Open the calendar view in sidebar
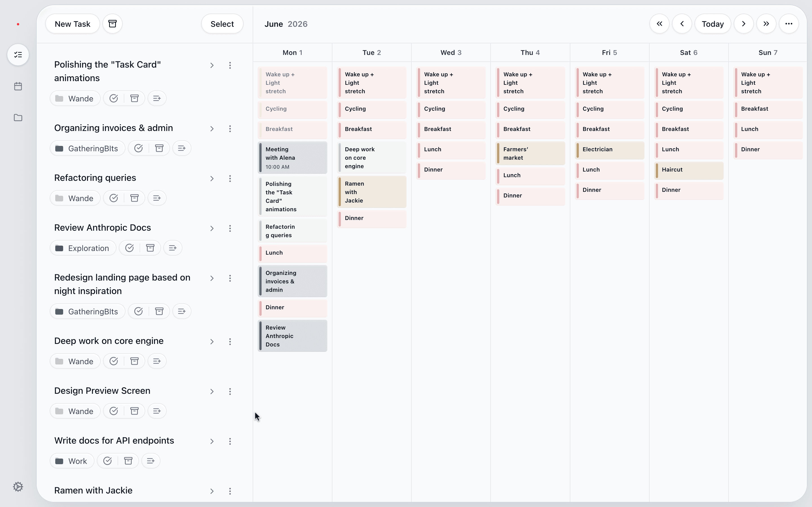Viewport: 812px width, 507px height. pos(18,86)
